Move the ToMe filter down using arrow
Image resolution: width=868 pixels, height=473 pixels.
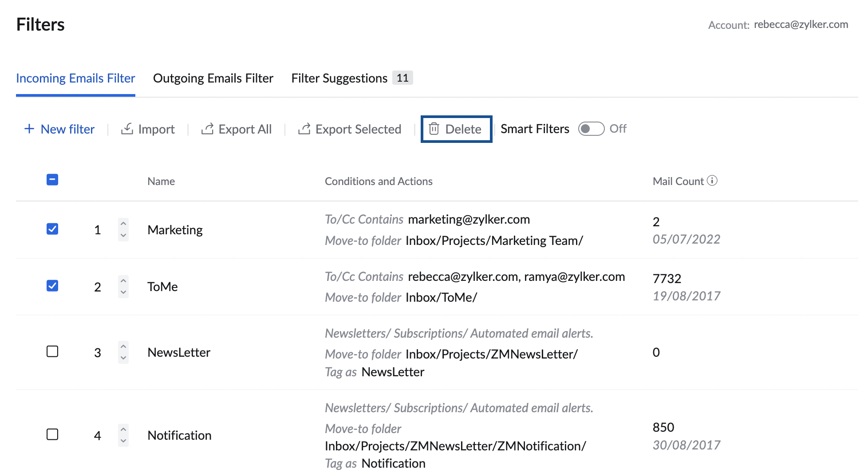coord(123,292)
